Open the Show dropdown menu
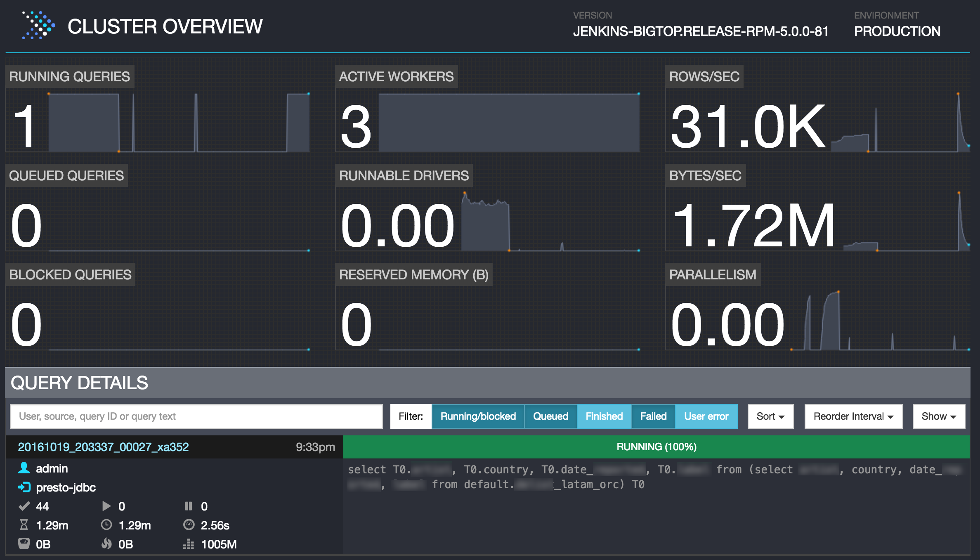 click(x=938, y=416)
